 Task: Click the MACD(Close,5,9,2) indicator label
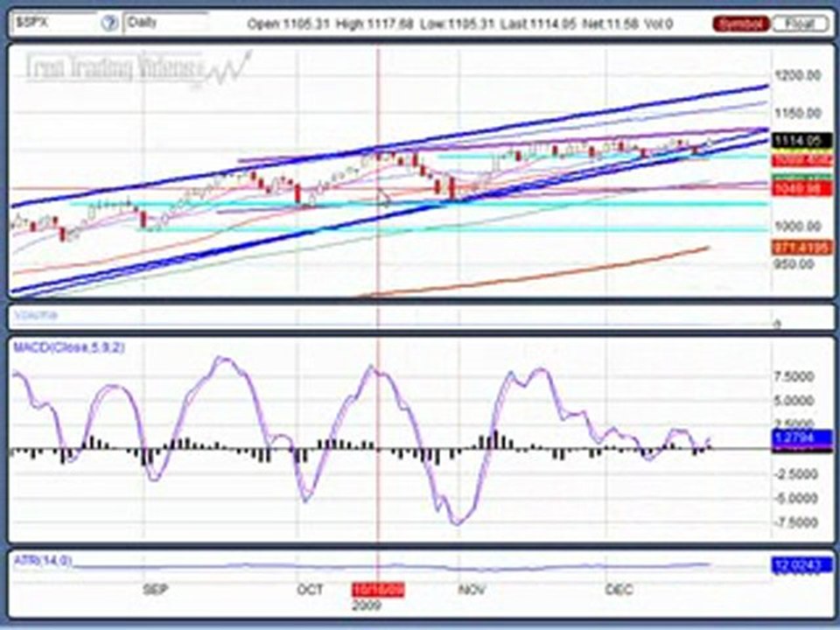pos(69,347)
